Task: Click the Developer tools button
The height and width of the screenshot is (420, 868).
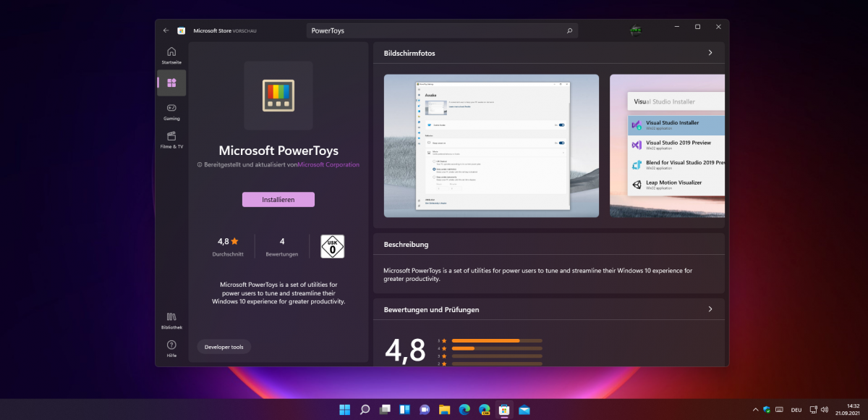Action: (x=224, y=347)
